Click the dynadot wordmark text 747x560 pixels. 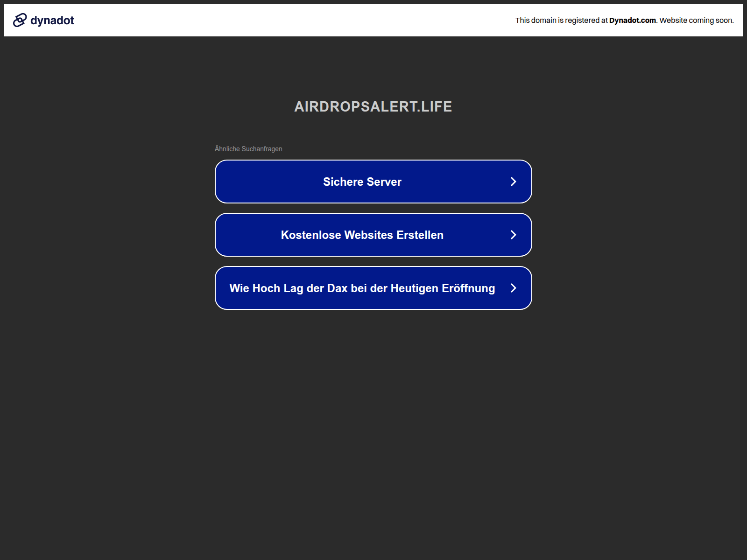[52, 20]
